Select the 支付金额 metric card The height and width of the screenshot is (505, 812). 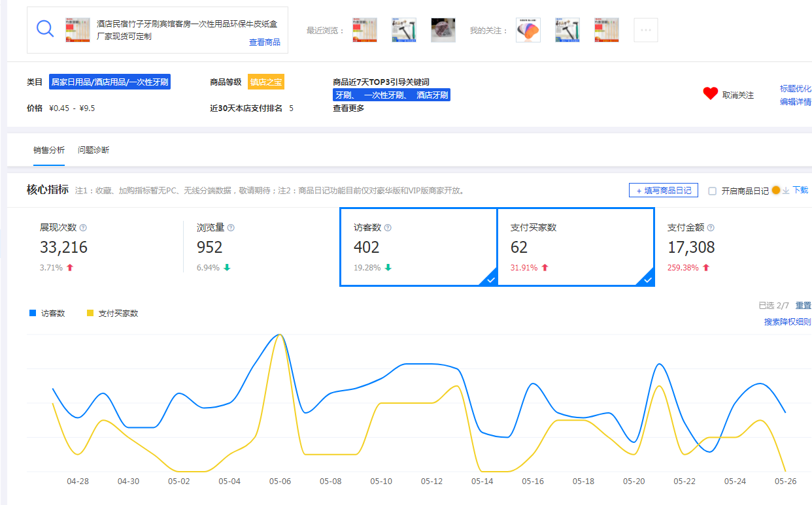coord(719,247)
